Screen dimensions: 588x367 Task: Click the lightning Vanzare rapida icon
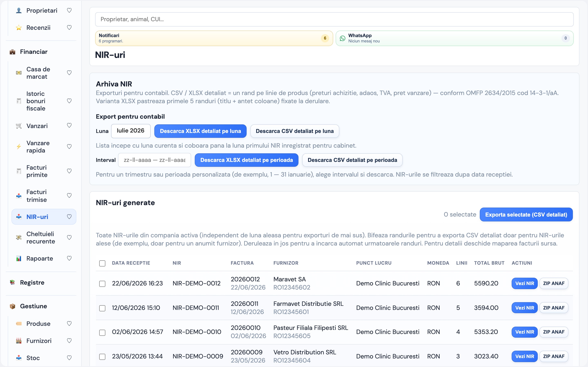tap(19, 147)
